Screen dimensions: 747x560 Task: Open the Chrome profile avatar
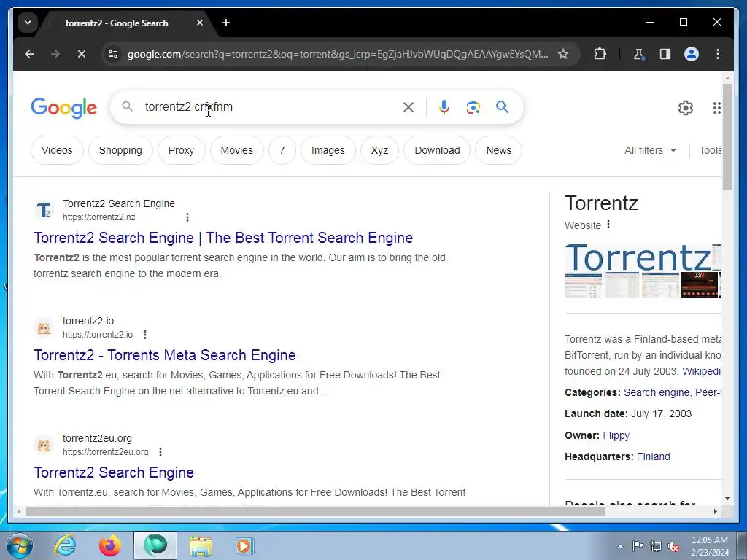click(x=692, y=54)
